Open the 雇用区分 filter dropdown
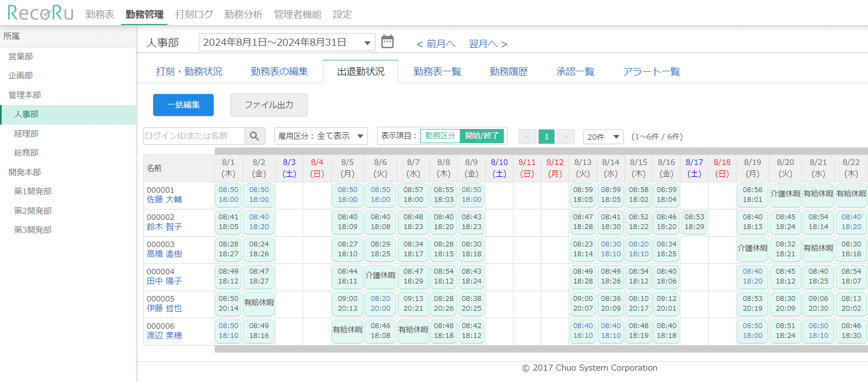 click(x=321, y=136)
